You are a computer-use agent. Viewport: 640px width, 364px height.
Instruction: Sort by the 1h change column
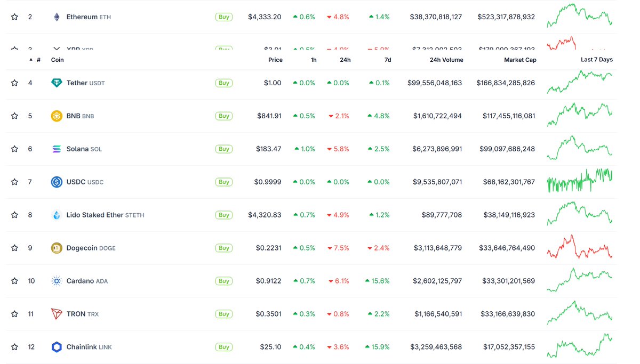[314, 60]
